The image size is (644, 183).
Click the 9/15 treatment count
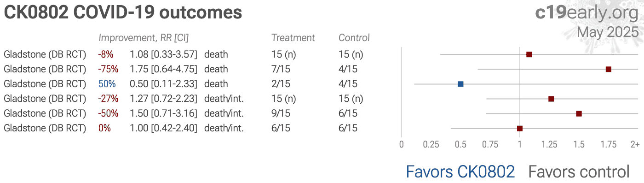(281, 113)
